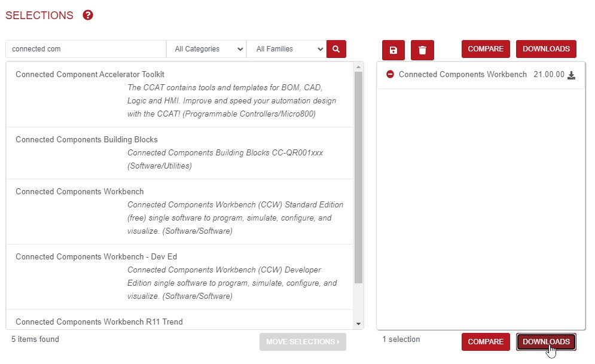Image resolution: width=595 pixels, height=364 pixels.
Task: Click the SELECTIONS heading
Action: [x=39, y=15]
